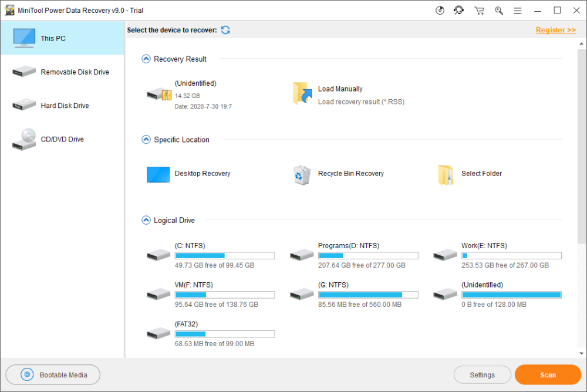Viewport: 587px width, 392px height.
Task: Click the Scan button
Action: coord(548,375)
